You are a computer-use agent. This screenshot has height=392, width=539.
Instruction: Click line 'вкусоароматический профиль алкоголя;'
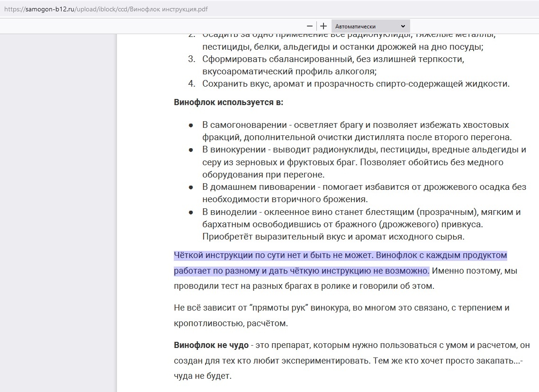coord(289,71)
